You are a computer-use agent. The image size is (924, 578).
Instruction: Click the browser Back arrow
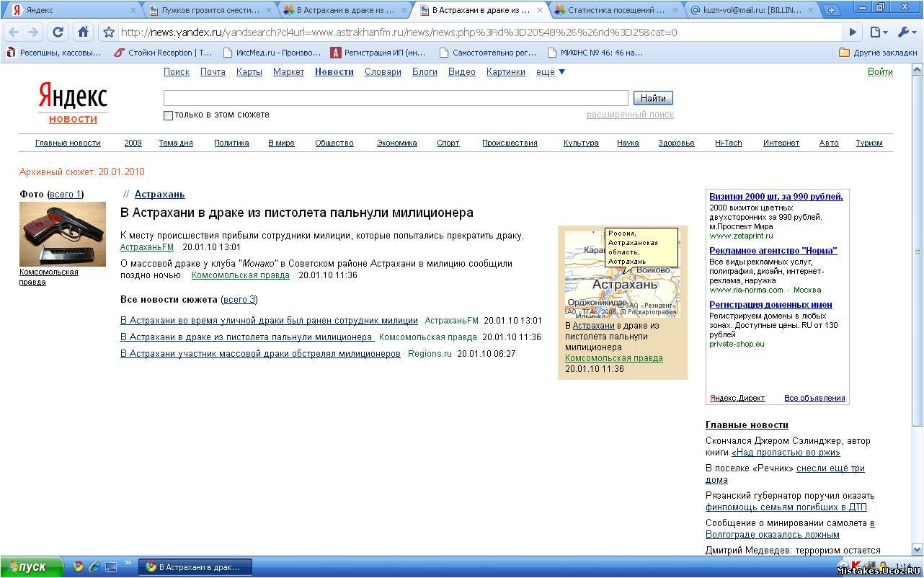point(14,32)
